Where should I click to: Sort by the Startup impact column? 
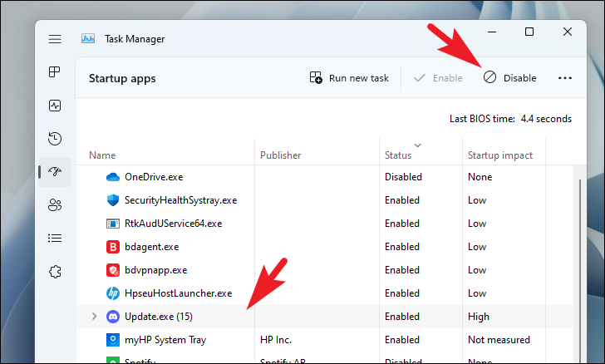(500, 155)
